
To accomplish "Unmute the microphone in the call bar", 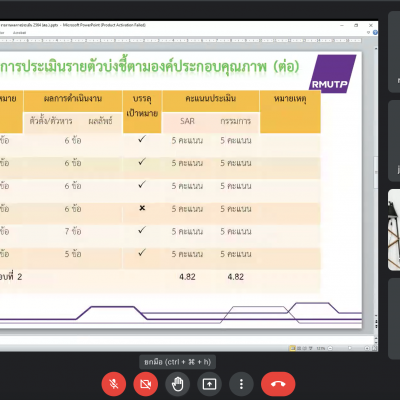I will tap(114, 384).
